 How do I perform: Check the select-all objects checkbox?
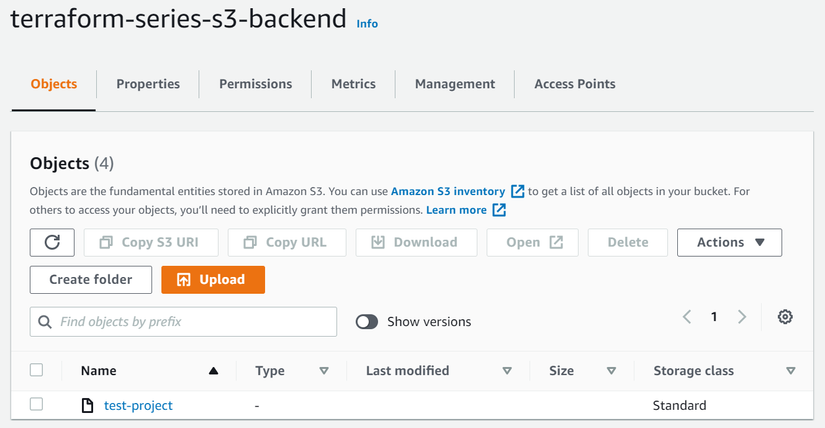[37, 370]
